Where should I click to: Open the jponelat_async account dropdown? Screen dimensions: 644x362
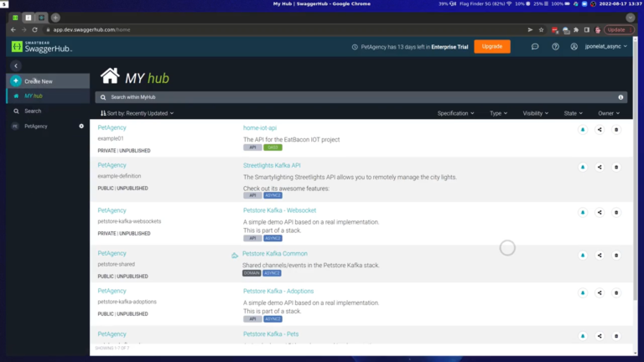click(605, 46)
